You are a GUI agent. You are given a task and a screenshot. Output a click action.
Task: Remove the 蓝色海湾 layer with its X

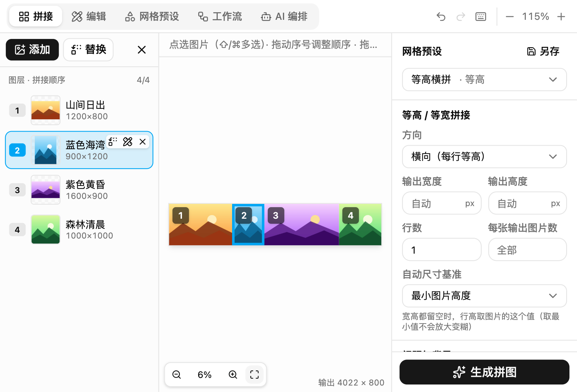click(x=143, y=142)
